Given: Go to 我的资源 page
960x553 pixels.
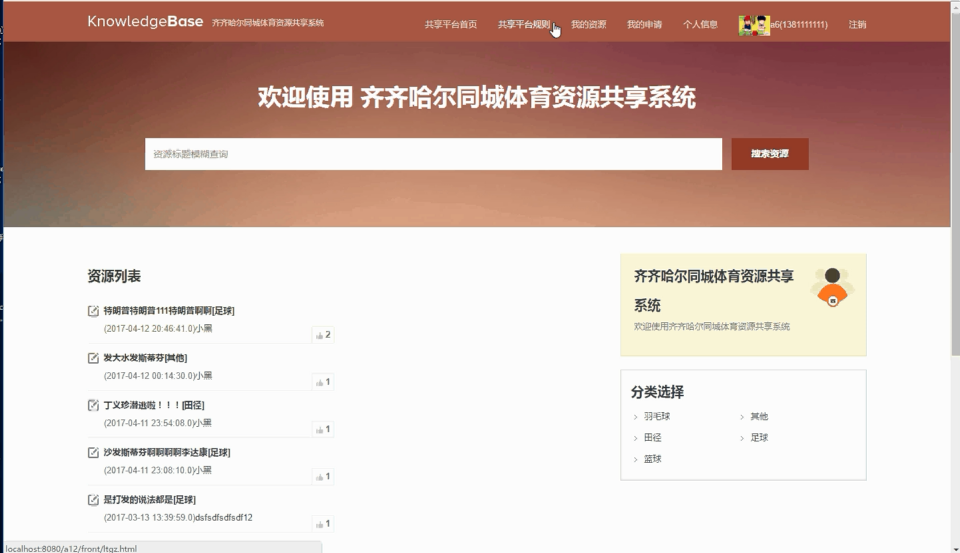Looking at the screenshot, I should 588,24.
